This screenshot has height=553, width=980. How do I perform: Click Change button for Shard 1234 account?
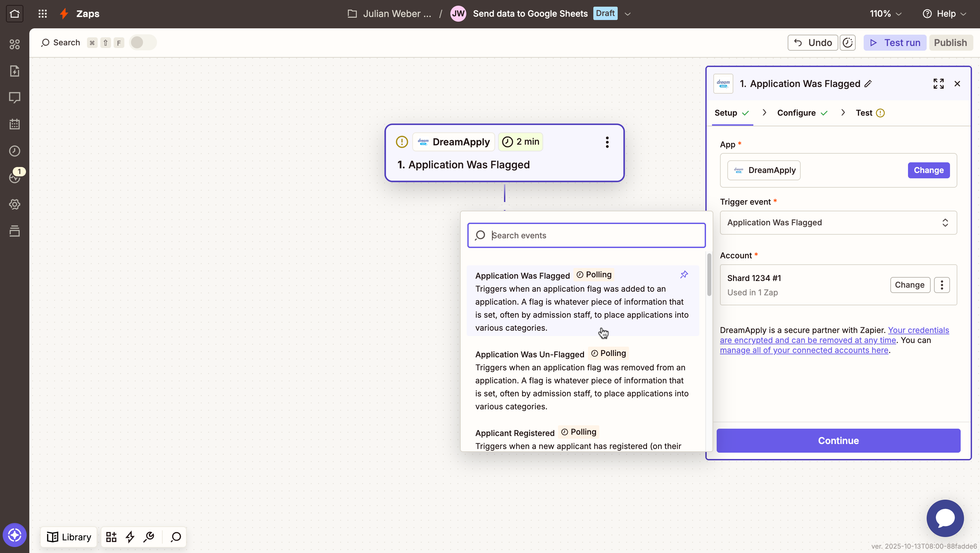(910, 285)
